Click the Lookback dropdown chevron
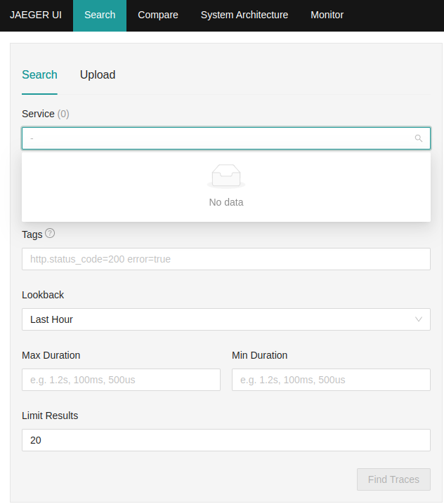 tap(418, 319)
